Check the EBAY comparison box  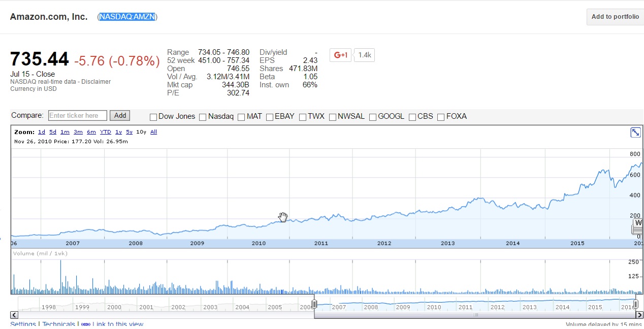[270, 117]
